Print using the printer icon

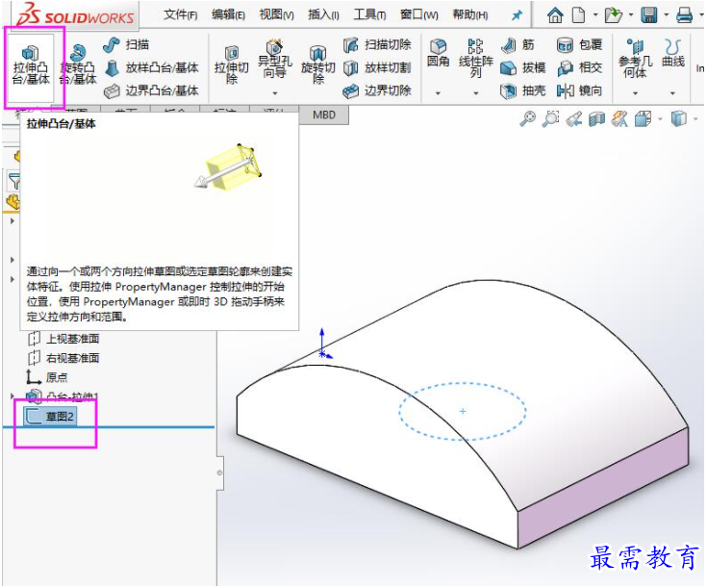[684, 16]
